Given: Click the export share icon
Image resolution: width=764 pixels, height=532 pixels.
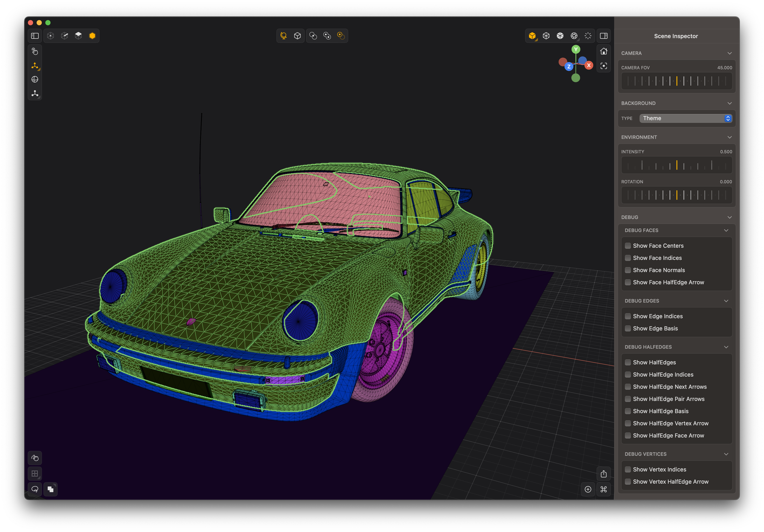Looking at the screenshot, I should click(x=604, y=474).
